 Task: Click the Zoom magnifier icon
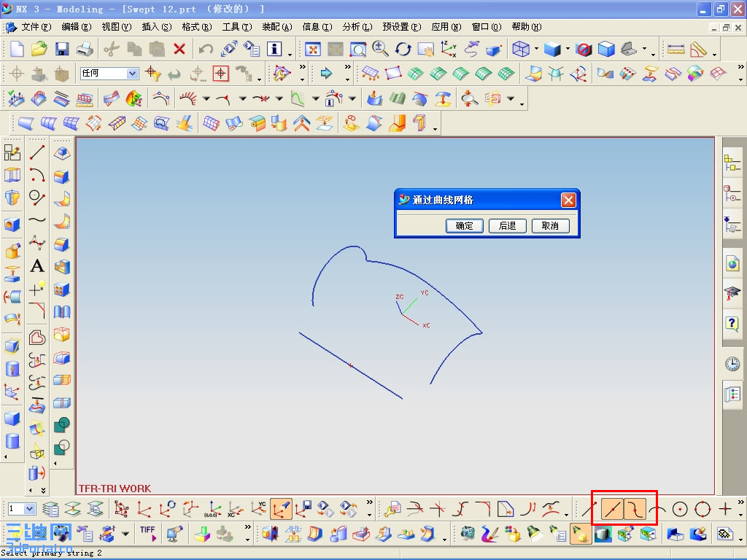380,49
